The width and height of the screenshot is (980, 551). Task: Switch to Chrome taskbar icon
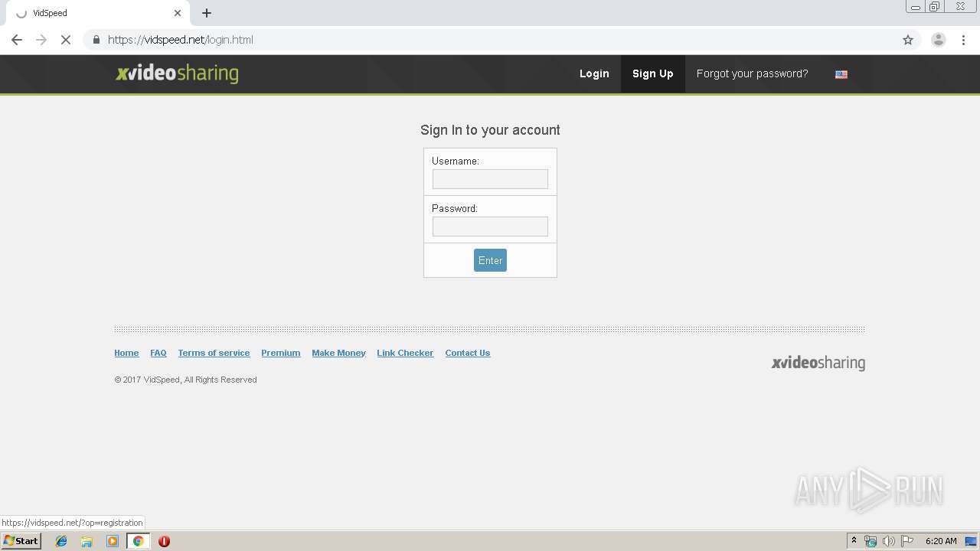138,541
